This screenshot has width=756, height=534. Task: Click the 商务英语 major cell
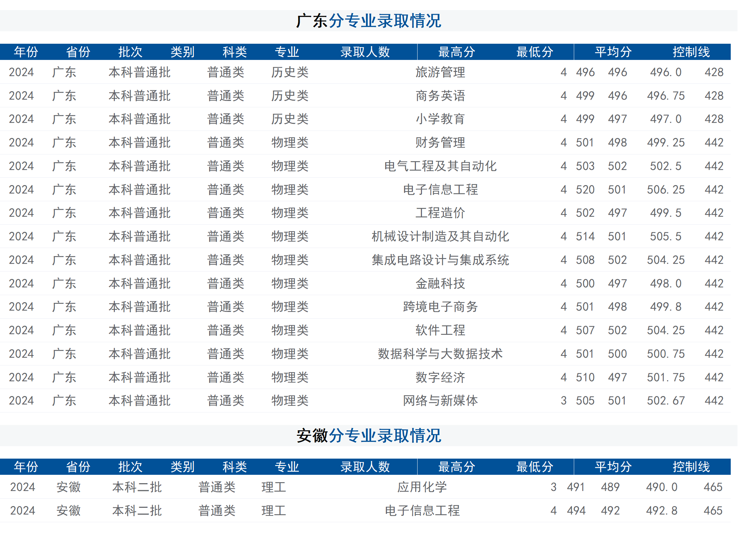440,95
